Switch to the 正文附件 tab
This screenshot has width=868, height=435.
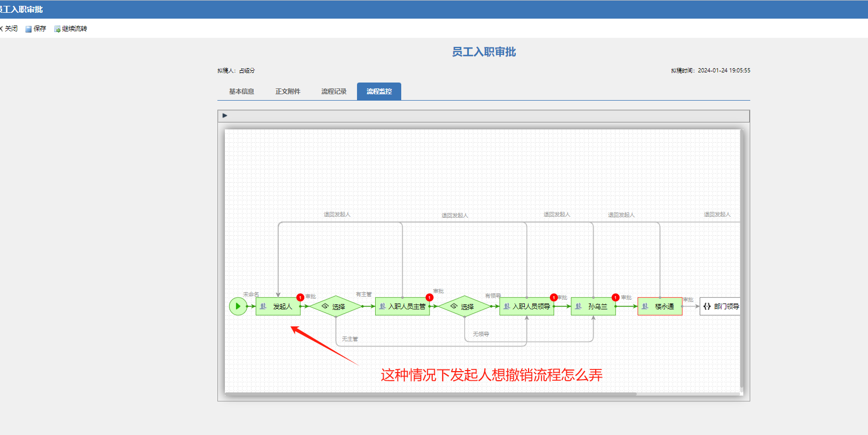click(288, 92)
